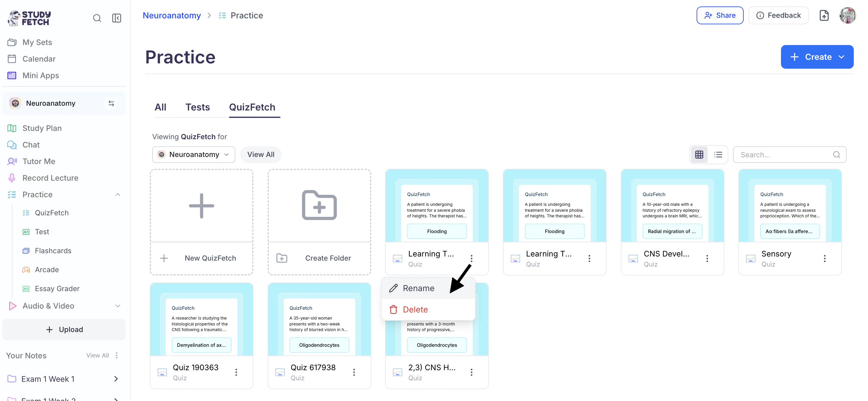Open Quiz 190363 thumbnail

coord(202,319)
